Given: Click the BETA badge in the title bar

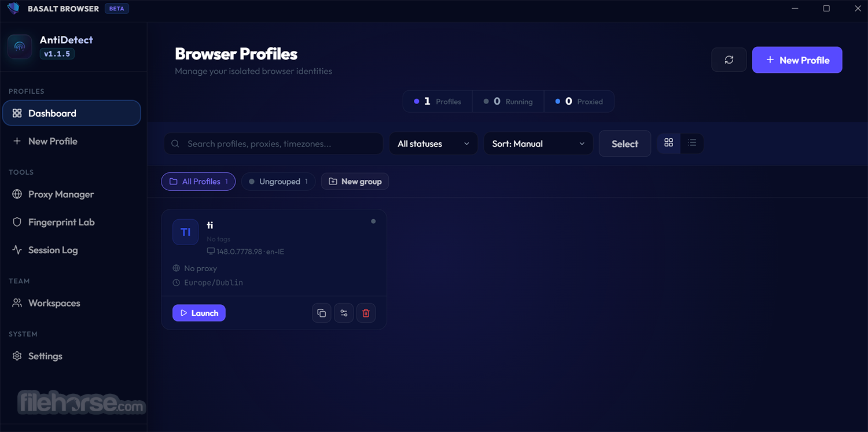Looking at the screenshot, I should (x=117, y=9).
